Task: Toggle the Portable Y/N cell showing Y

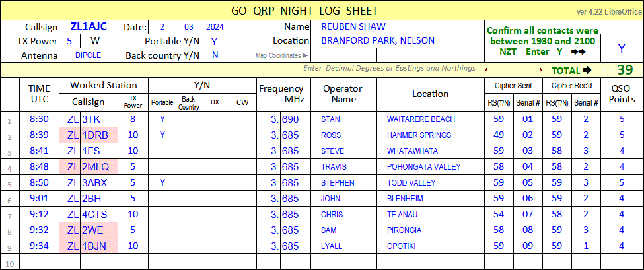Action: pyautogui.click(x=214, y=41)
